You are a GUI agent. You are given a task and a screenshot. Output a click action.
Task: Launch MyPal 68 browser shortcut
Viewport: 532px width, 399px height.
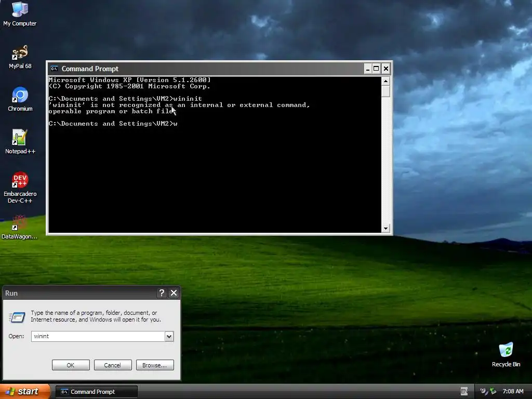(x=20, y=57)
